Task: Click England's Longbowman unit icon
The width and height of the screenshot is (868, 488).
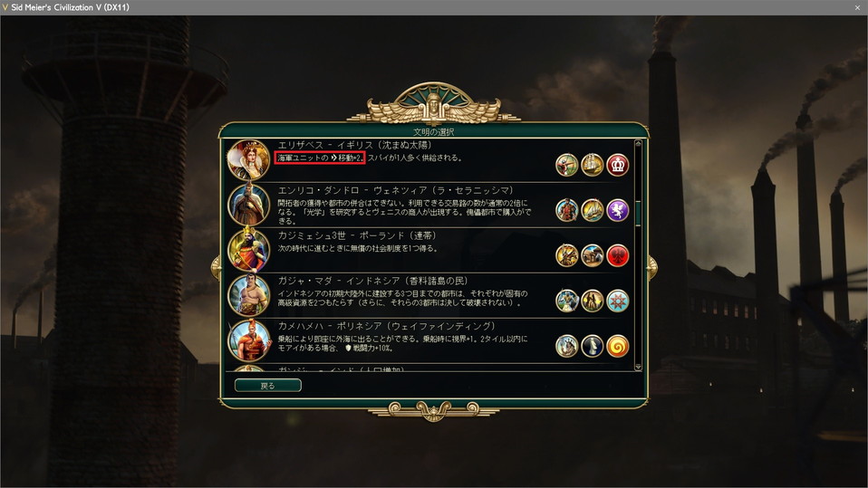Action: (567, 165)
